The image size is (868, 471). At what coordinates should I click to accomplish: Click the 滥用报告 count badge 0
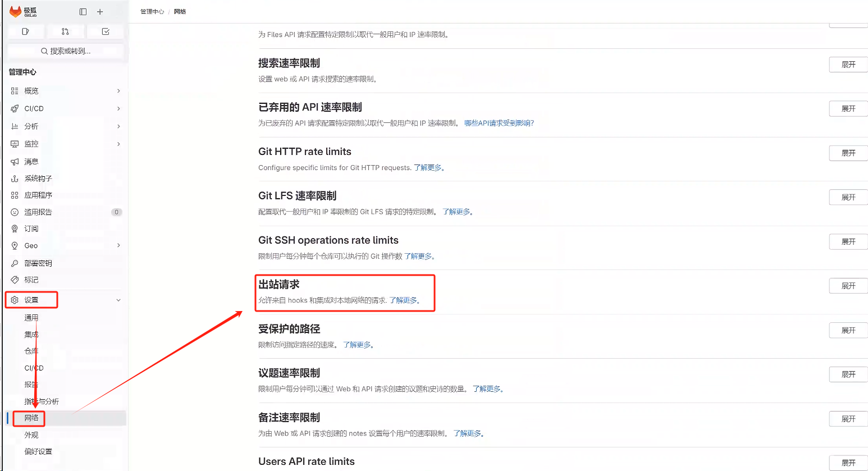(x=116, y=212)
